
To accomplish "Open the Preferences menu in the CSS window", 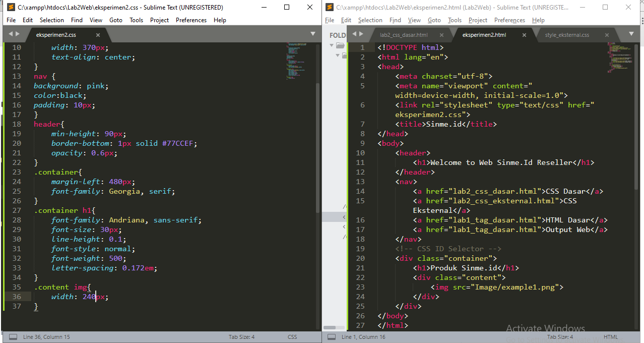I will [191, 20].
